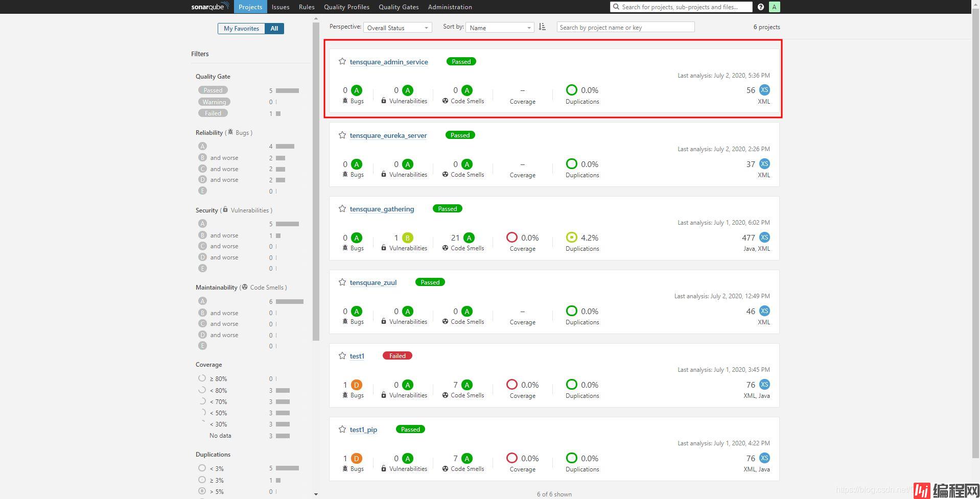Open the Issues tab
Image resolution: width=980 pixels, height=499 pixels.
pyautogui.click(x=281, y=7)
